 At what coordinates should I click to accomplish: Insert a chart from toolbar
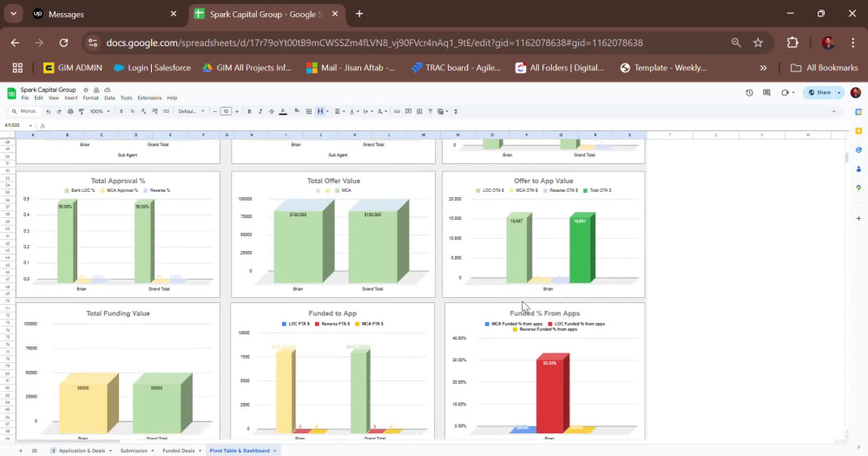pos(419,111)
